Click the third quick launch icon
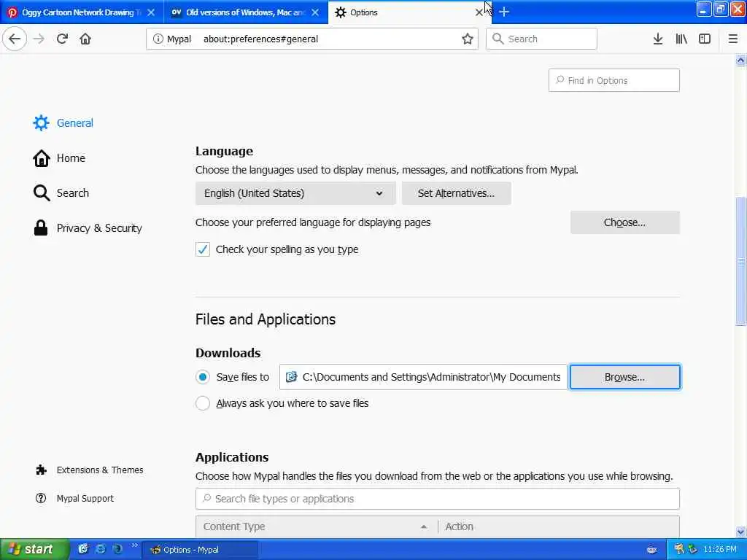This screenshot has width=747, height=560. tap(117, 549)
